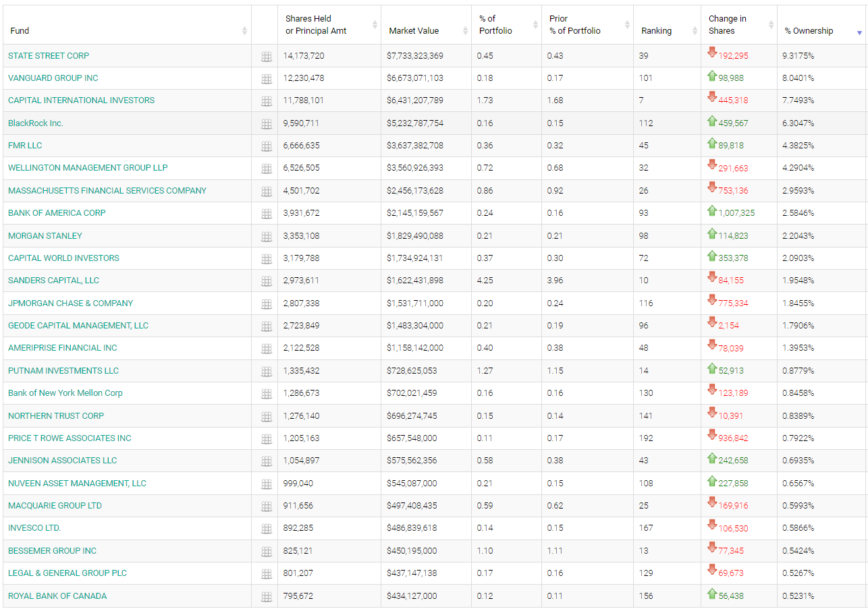Click grid icon for CAPITAL WORLD INVESTORS

coord(266,259)
